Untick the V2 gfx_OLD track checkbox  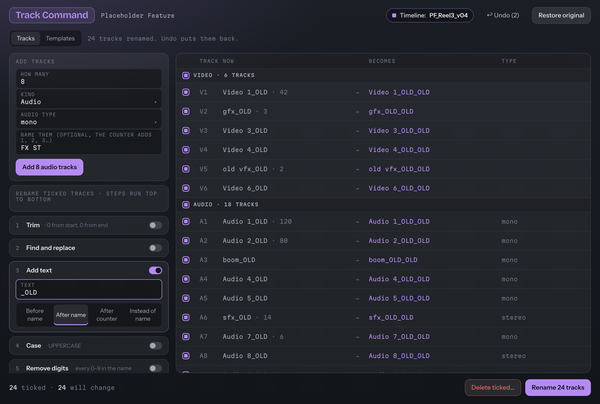[x=186, y=111]
